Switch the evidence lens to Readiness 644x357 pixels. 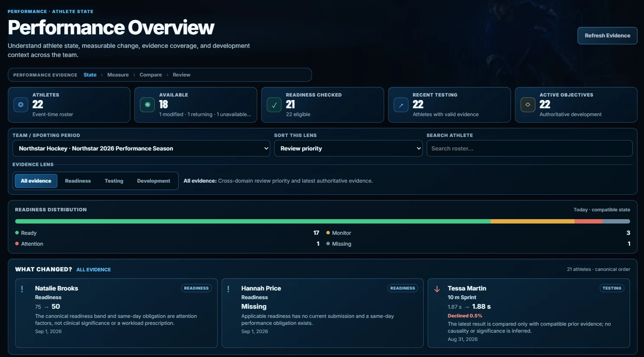(78, 181)
